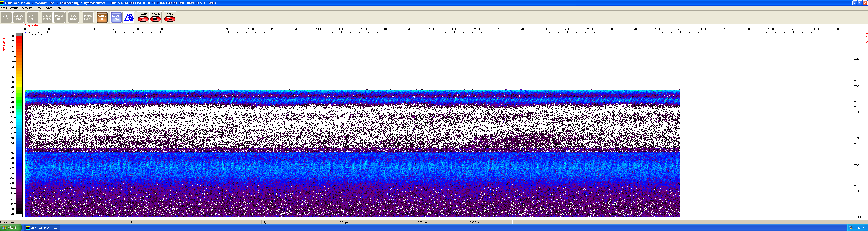
Task: Click the INIT DTX toolbar button
Action: [x=6, y=17]
